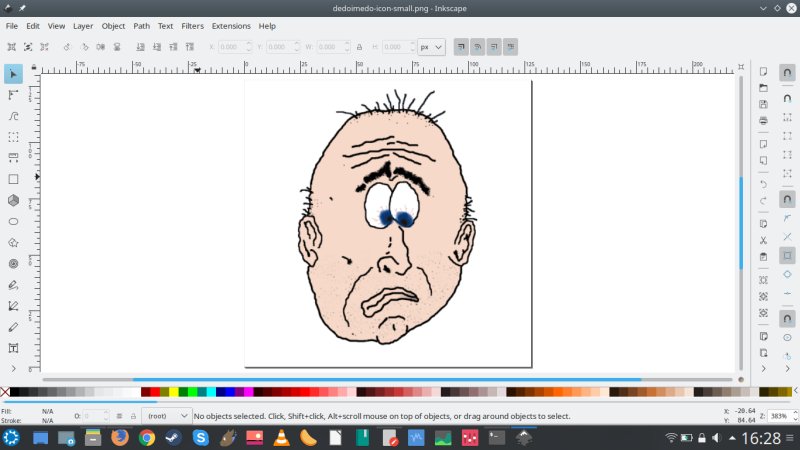Choose the Spiral tool
Image resolution: width=800 pixels, height=450 pixels.
(x=13, y=263)
